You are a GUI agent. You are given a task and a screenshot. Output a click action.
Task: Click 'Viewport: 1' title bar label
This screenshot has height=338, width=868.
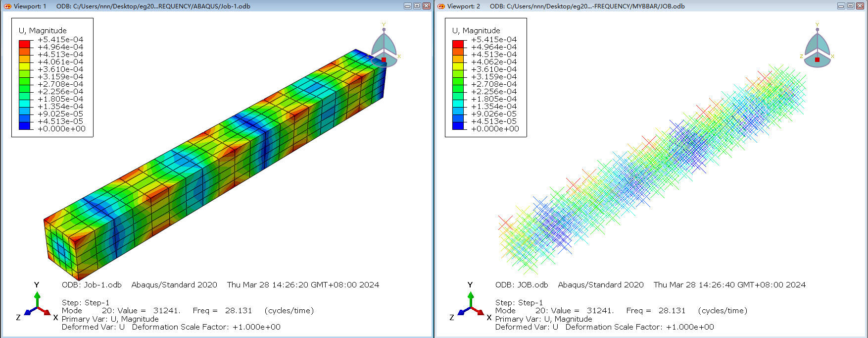point(30,6)
